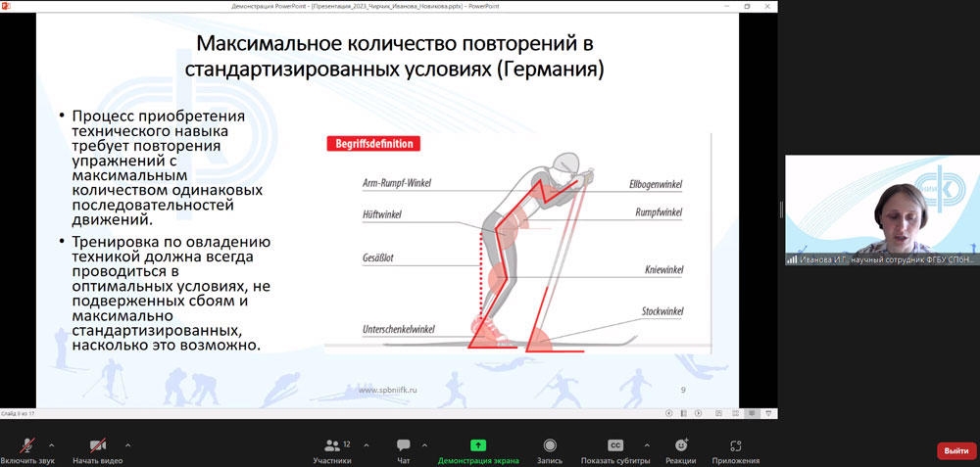Expand the arrow next to Участники

[367, 445]
